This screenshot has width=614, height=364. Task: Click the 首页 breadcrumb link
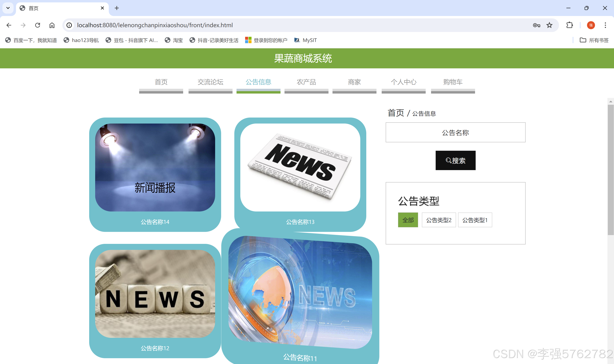pyautogui.click(x=395, y=113)
